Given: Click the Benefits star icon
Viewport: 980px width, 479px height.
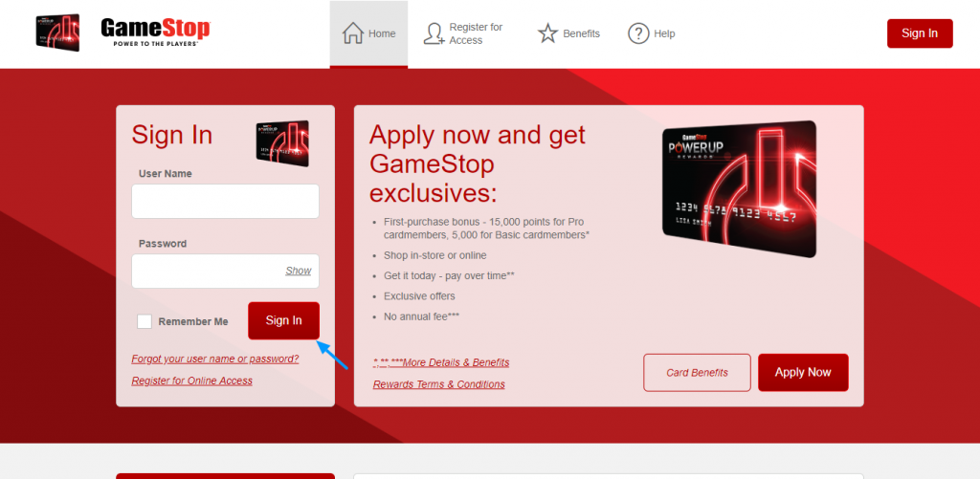Looking at the screenshot, I should coord(547,33).
